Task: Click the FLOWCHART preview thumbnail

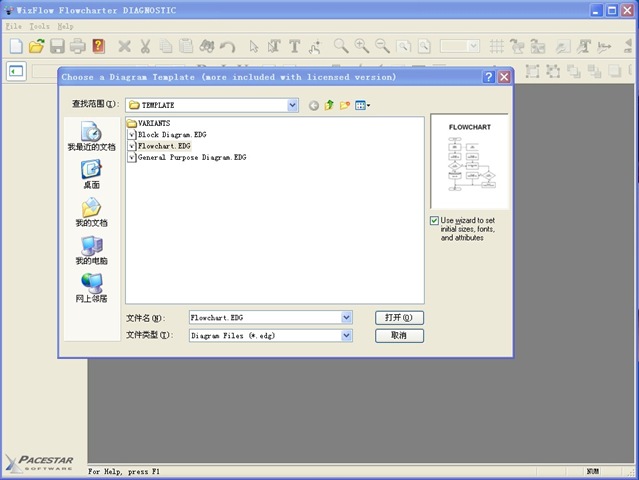Action: coord(469,161)
